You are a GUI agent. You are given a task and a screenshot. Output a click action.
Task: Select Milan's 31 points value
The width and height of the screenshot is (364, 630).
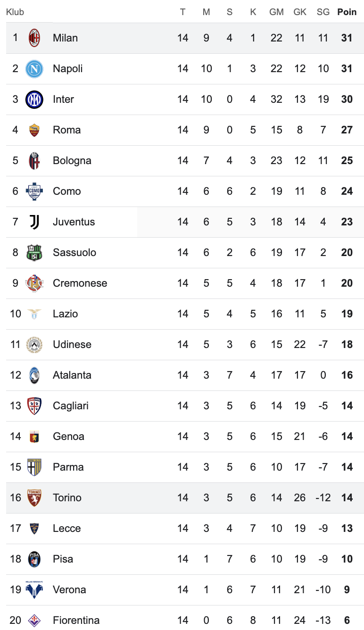pos(347,38)
